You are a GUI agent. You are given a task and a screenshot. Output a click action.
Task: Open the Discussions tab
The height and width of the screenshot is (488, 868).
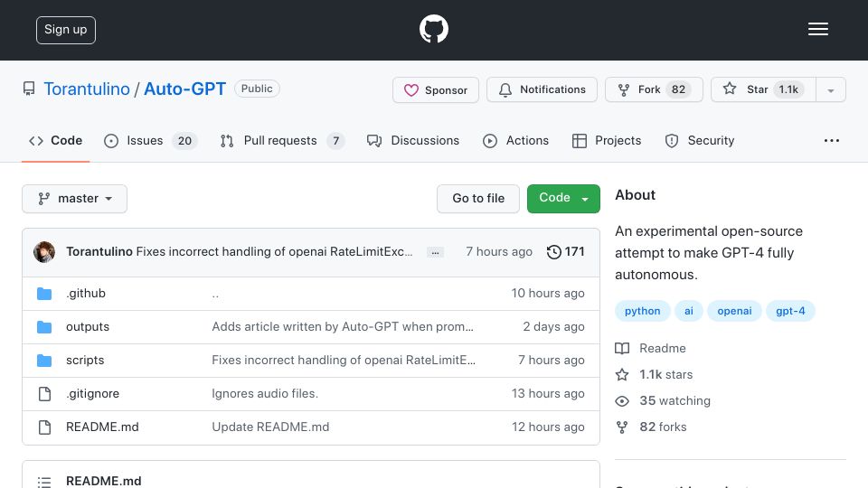pos(413,141)
